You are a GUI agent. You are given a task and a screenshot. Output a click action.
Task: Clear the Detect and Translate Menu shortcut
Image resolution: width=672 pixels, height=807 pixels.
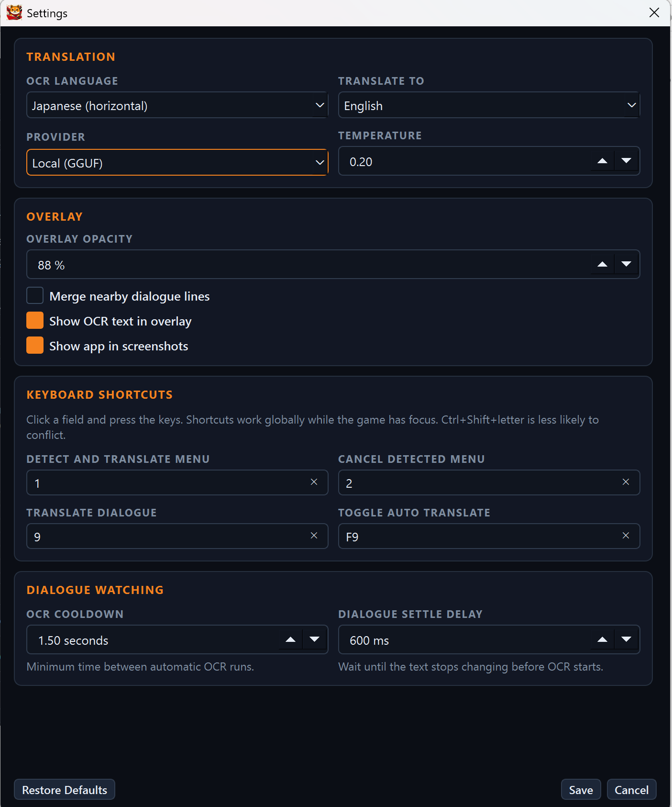click(314, 482)
